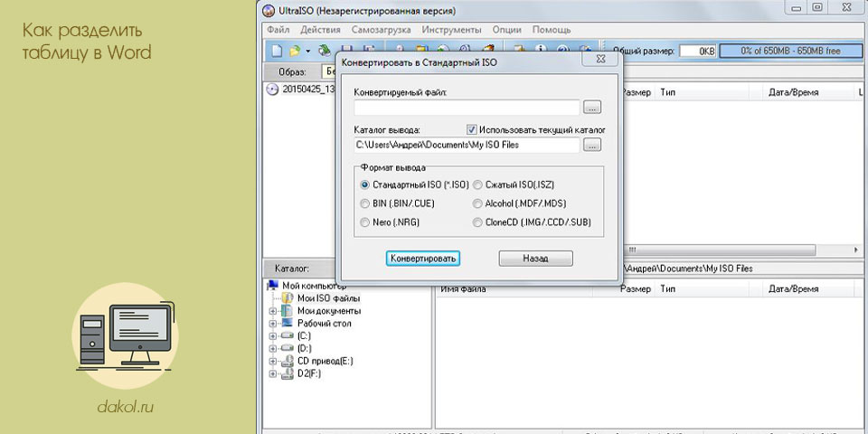Expand the (C:) drive node
Viewport: 868px width, 434px height.
pos(272,336)
